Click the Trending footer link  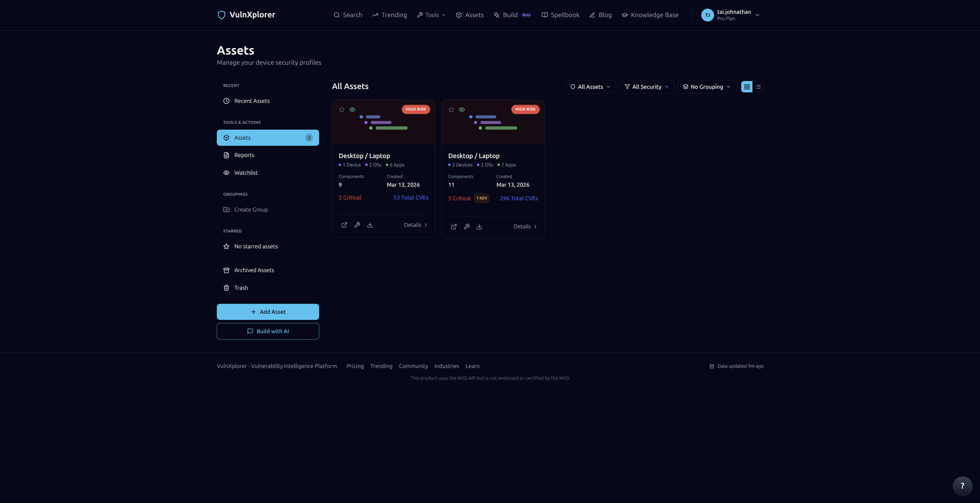coord(381,366)
